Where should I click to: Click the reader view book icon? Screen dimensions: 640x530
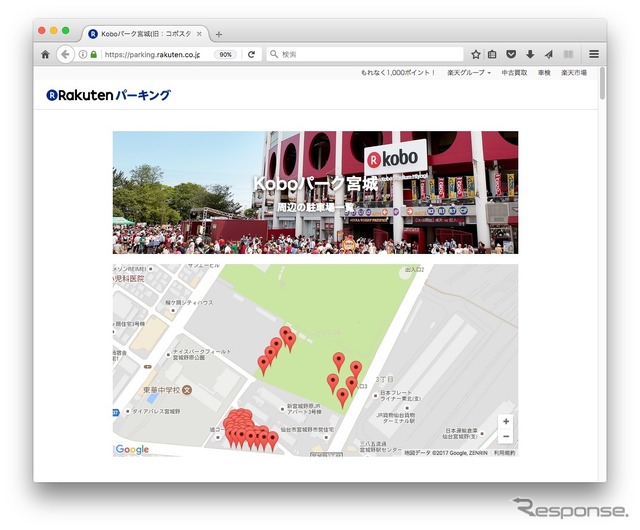coord(568,54)
